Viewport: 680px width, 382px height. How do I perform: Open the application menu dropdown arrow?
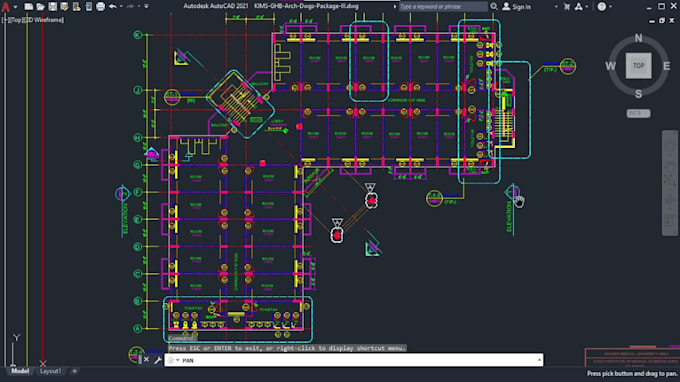(x=15, y=7)
